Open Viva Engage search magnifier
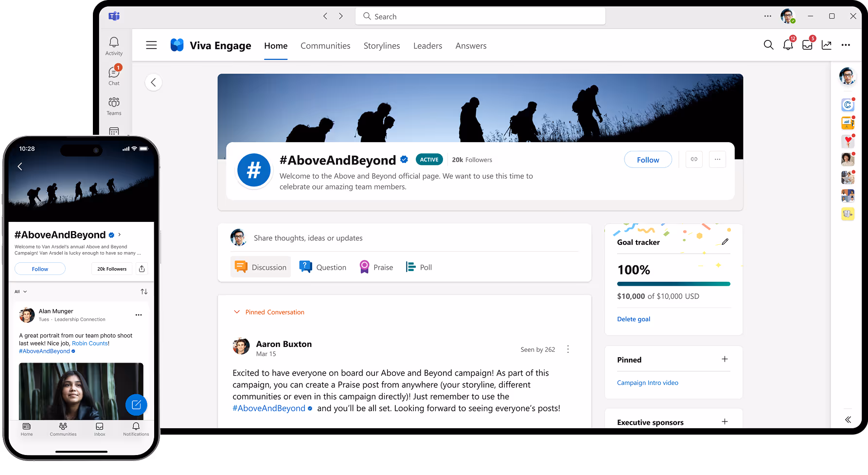Screen dimensions: 868x475 [x=768, y=45]
